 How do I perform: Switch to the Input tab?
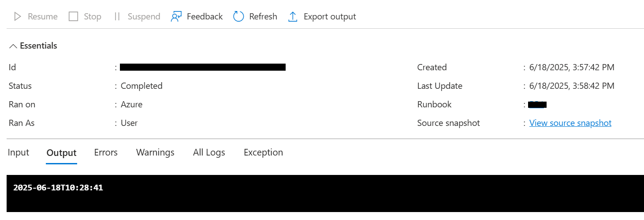(x=19, y=152)
